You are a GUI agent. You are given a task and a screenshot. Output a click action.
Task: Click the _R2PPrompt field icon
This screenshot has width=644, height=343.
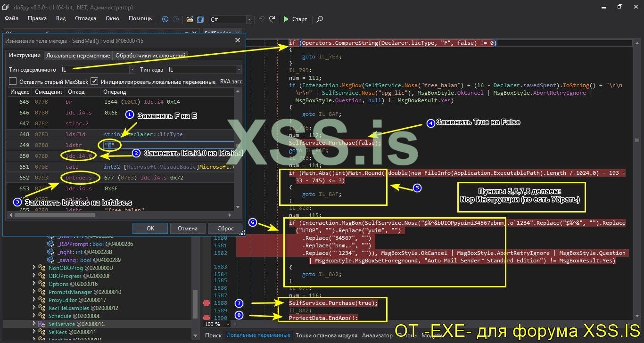[x=51, y=244]
